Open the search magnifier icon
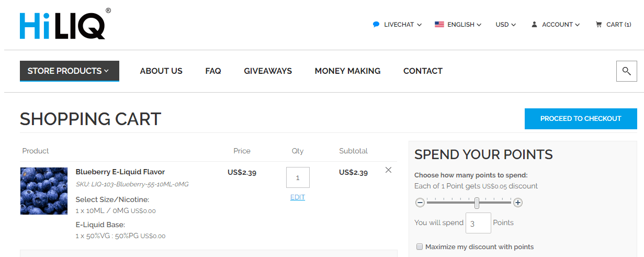This screenshot has width=644, height=257. point(627,71)
